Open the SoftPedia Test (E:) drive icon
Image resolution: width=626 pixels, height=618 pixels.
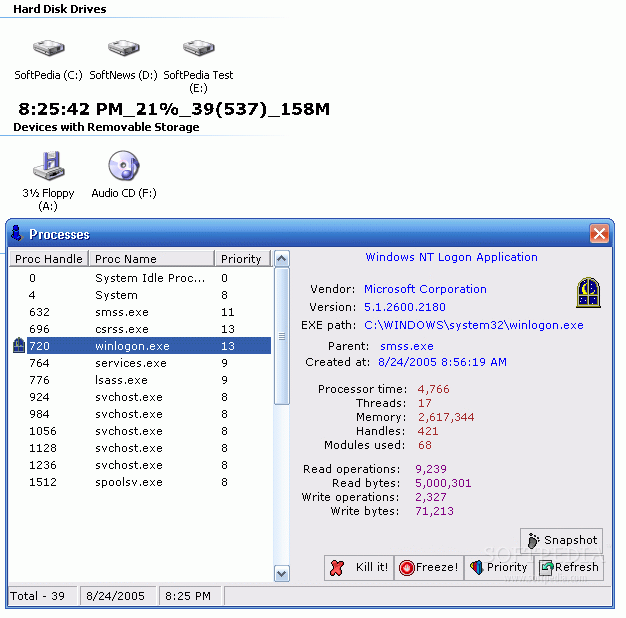198,48
